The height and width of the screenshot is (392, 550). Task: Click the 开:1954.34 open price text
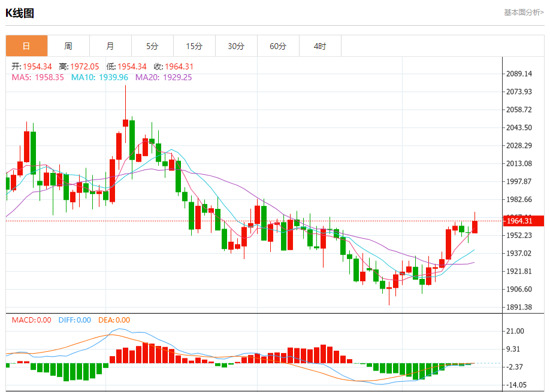pos(32,66)
